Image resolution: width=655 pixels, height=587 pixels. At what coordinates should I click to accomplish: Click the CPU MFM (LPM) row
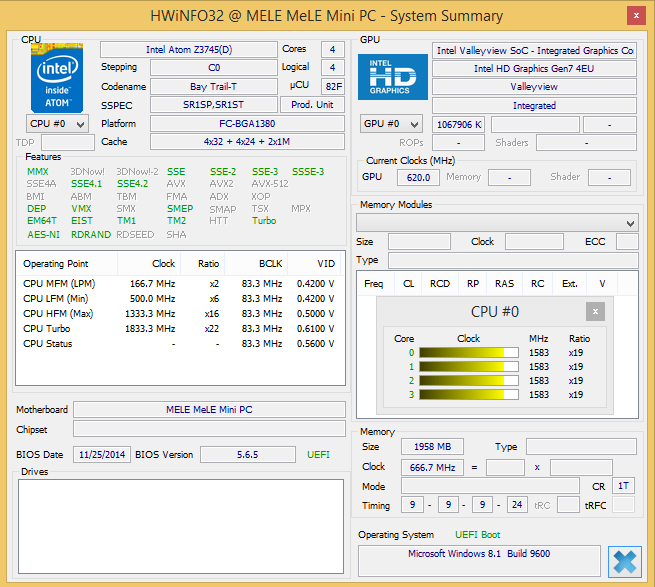(179, 284)
